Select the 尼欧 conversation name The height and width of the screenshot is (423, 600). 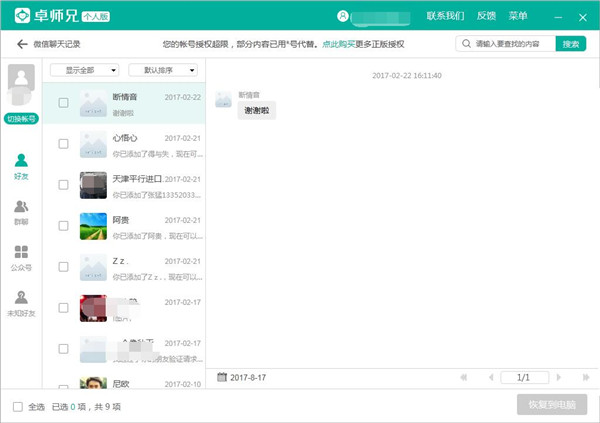point(121,384)
